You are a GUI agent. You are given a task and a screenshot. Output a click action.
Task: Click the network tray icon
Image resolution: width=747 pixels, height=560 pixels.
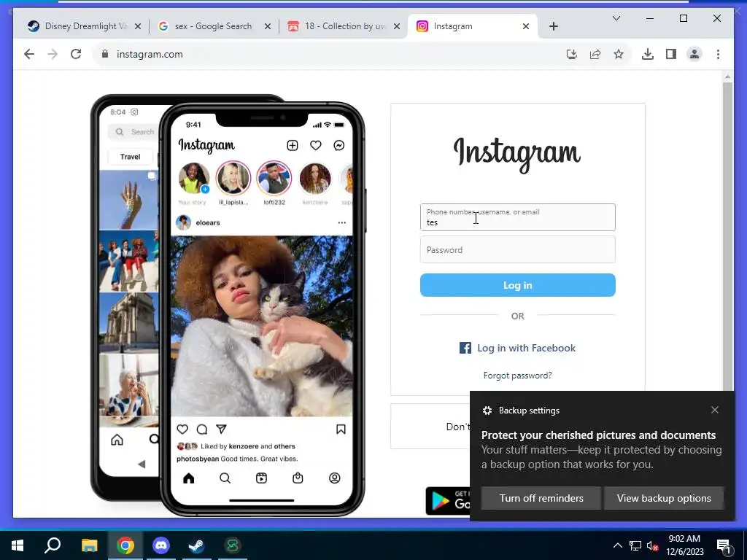coord(635,545)
